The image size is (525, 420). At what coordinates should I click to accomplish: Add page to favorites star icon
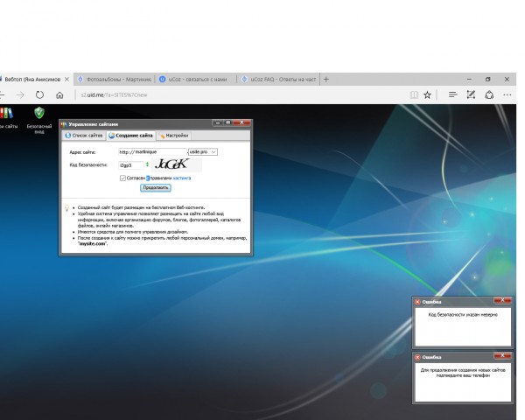pos(427,95)
